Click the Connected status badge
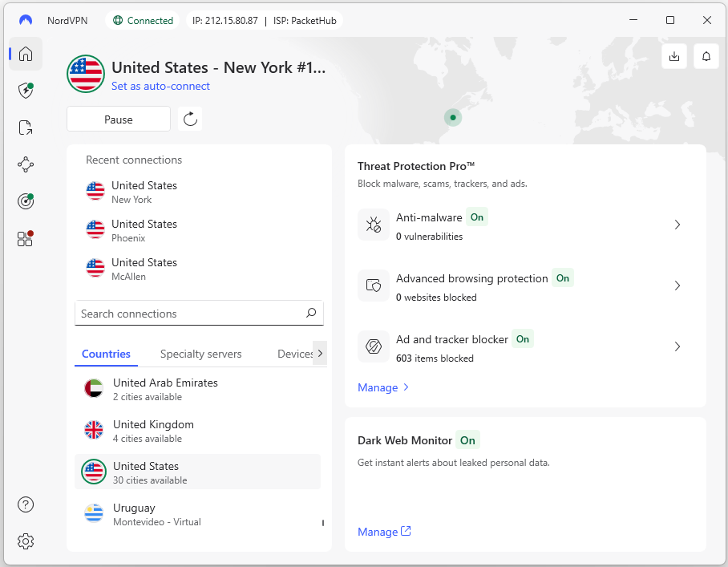728x567 pixels. pyautogui.click(x=143, y=20)
